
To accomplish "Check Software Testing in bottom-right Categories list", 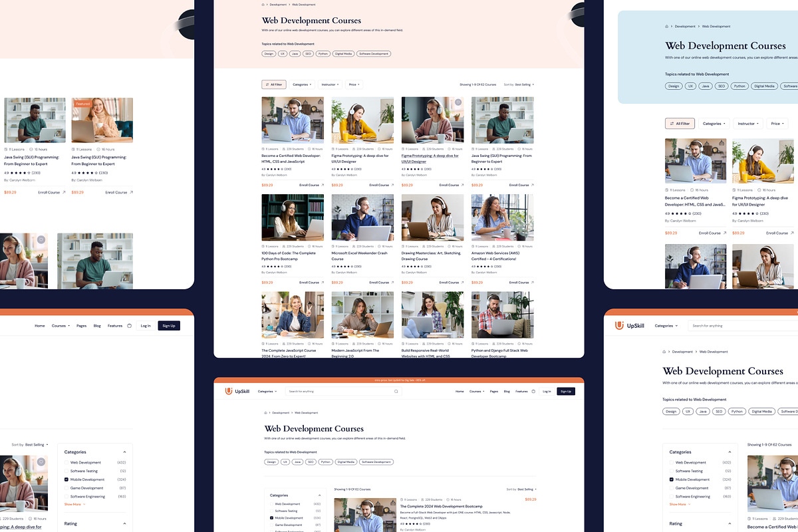I will point(672,471).
